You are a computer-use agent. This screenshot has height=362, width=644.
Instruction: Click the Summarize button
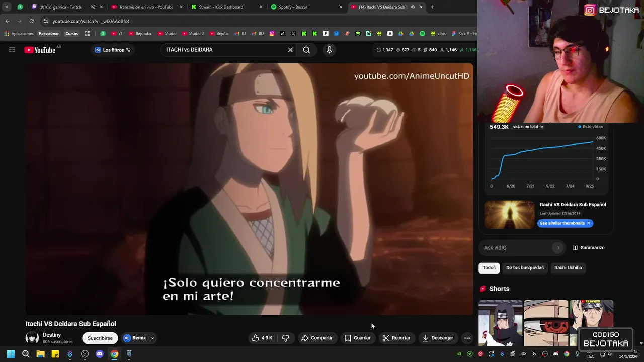click(588, 248)
